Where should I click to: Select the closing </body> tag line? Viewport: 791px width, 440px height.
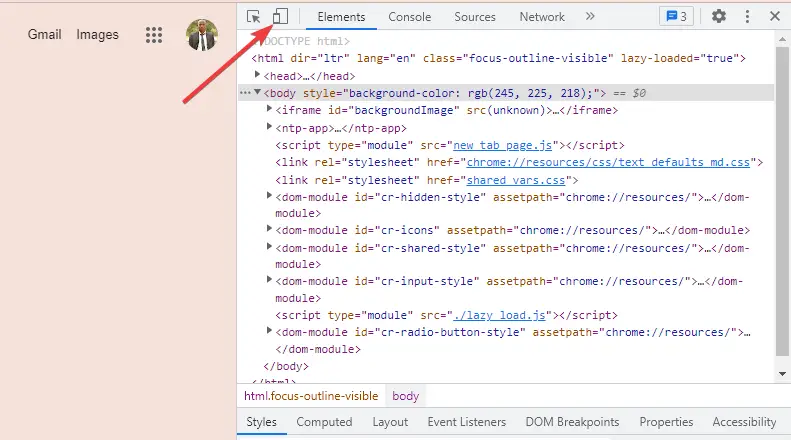[286, 366]
